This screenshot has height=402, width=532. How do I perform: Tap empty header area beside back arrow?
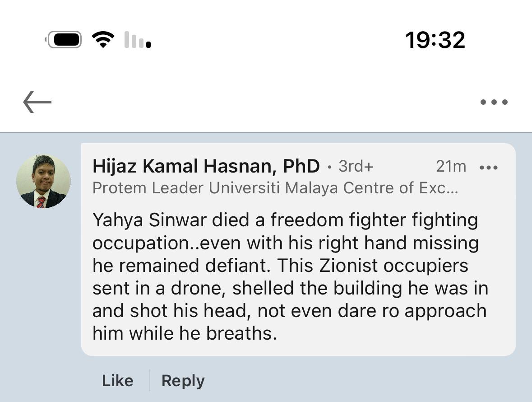click(262, 102)
